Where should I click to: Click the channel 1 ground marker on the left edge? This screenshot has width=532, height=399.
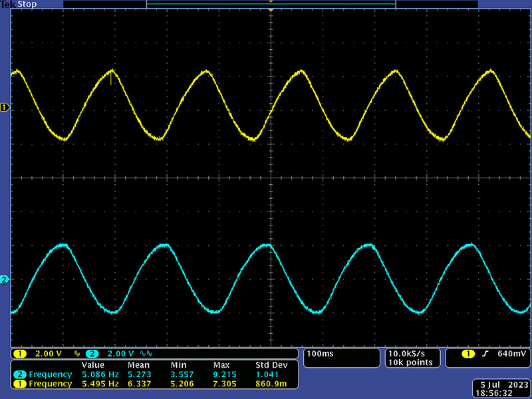coord(5,108)
